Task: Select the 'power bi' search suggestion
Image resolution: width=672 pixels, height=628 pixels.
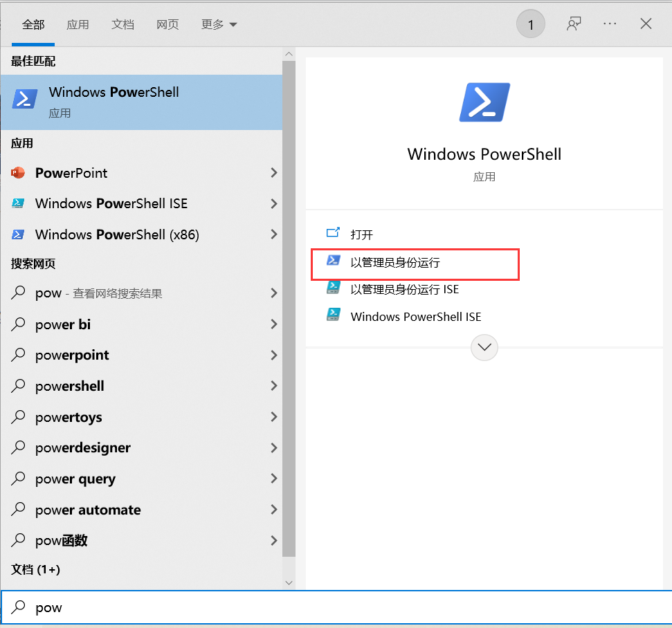Action: pyautogui.click(x=141, y=324)
